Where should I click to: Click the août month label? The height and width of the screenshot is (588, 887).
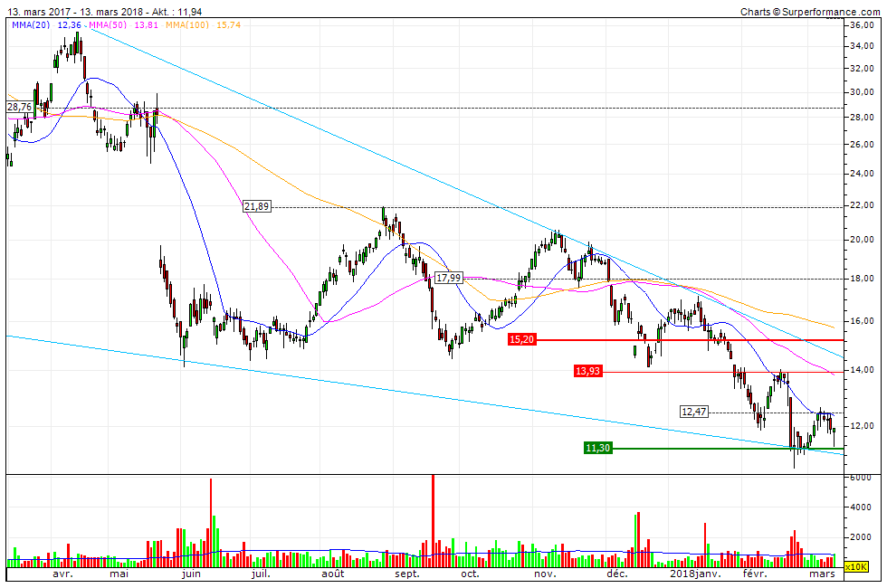coord(333,574)
